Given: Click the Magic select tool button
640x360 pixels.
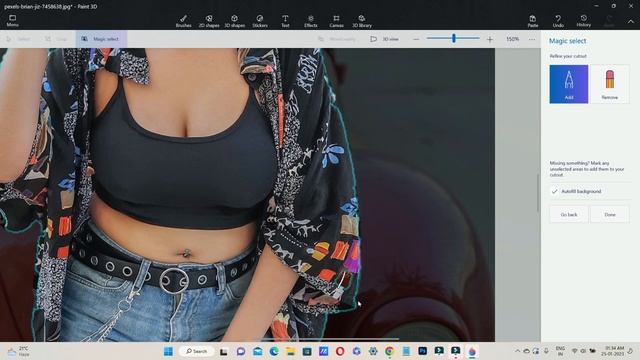Looking at the screenshot, I should [x=101, y=39].
